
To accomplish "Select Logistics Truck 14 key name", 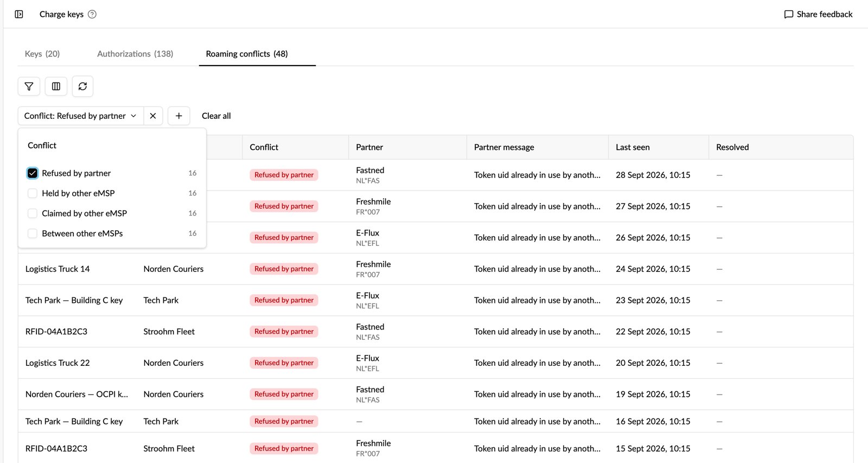I will coord(58,269).
